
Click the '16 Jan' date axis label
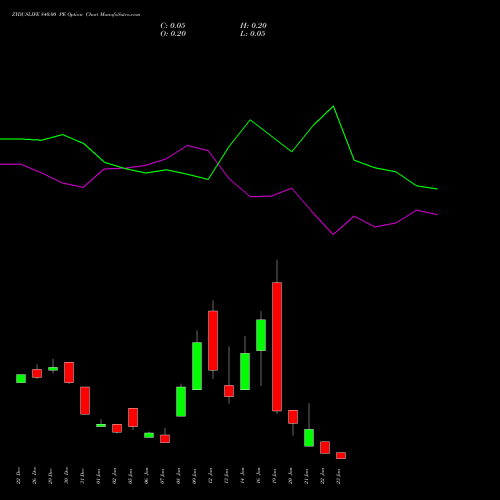[259, 476]
